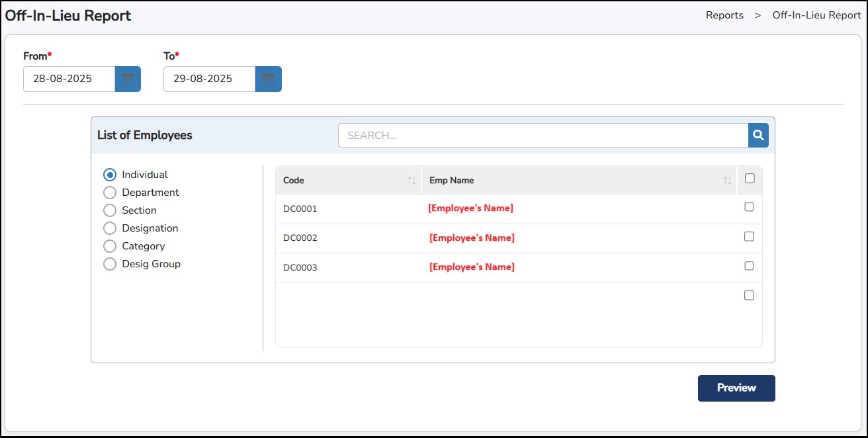Select the Section radio button
Image resolution: width=868 pixels, height=438 pixels.
[110, 210]
